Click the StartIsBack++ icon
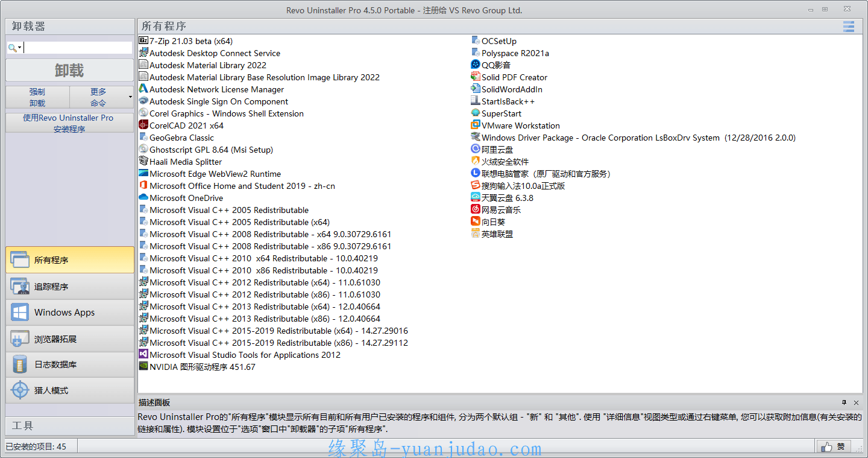The width and height of the screenshot is (868, 458). [476, 101]
